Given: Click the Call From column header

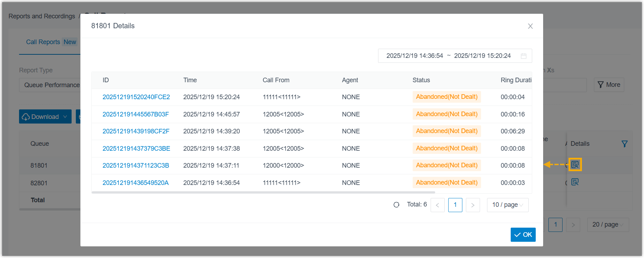Looking at the screenshot, I should click(276, 80).
